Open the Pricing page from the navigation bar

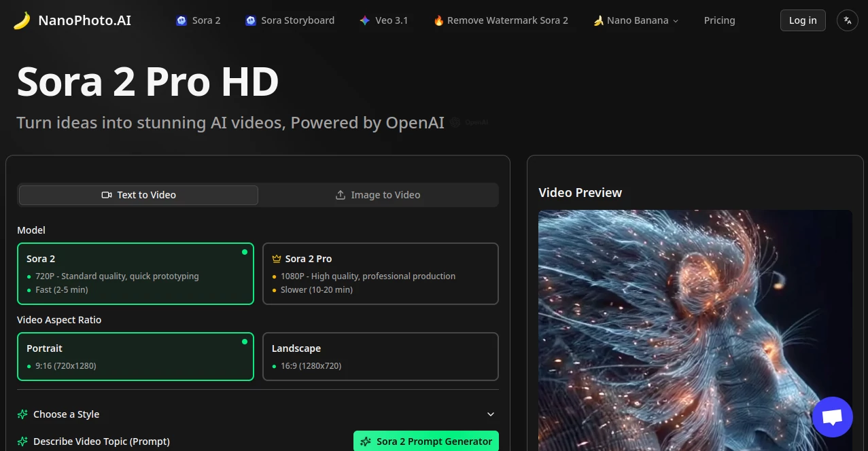(x=719, y=20)
